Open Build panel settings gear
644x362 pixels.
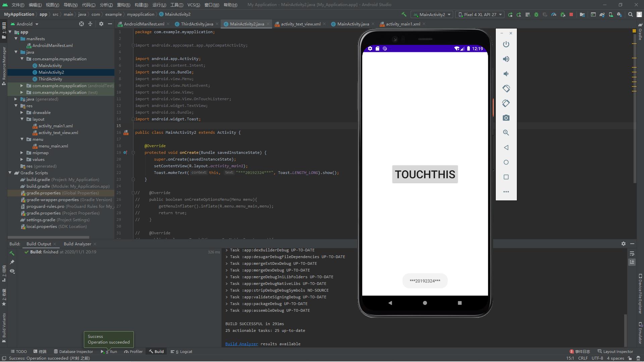pyautogui.click(x=623, y=244)
